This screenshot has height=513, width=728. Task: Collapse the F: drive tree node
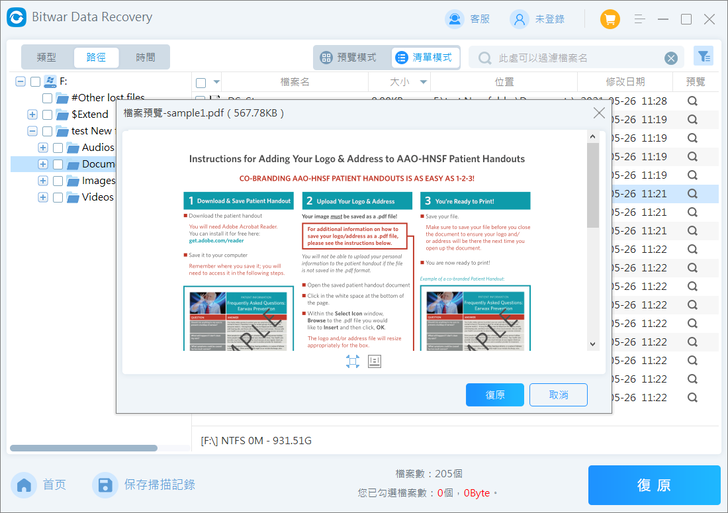pos(20,82)
